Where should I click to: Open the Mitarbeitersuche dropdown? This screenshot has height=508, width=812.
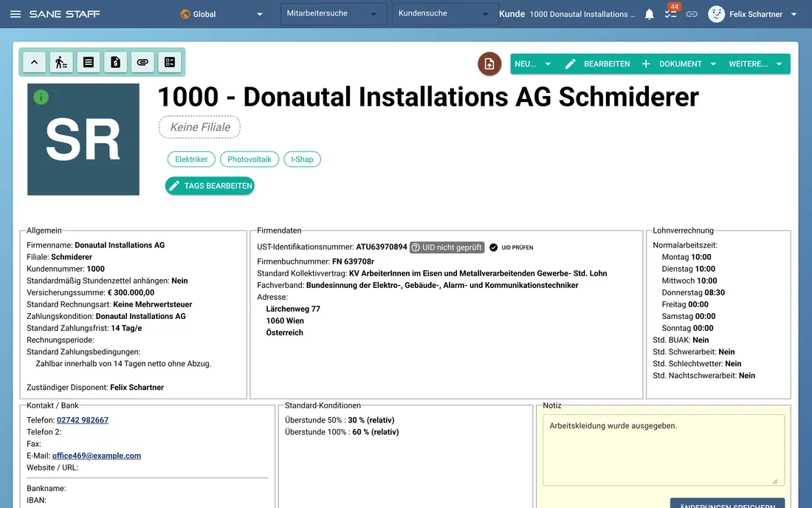click(x=333, y=14)
